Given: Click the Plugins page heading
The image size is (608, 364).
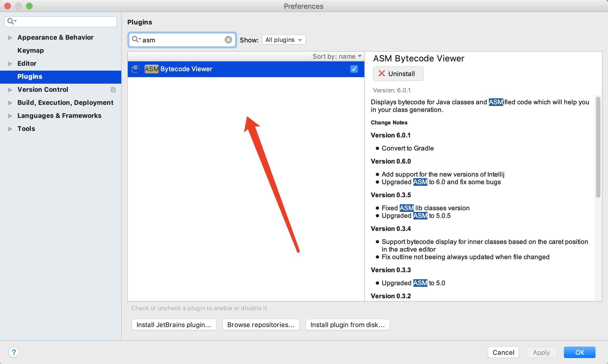Looking at the screenshot, I should (139, 22).
